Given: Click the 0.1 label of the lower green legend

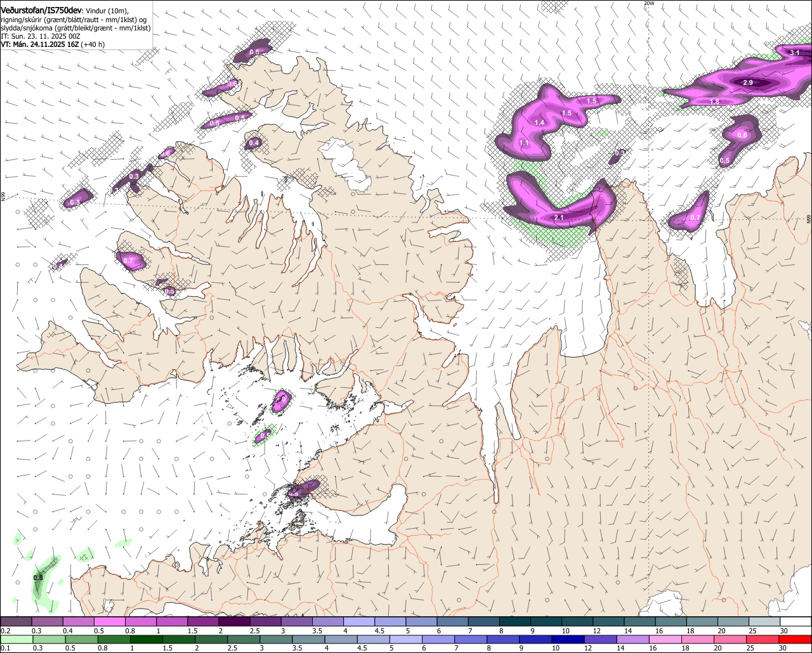Looking at the screenshot, I should click(5, 648).
